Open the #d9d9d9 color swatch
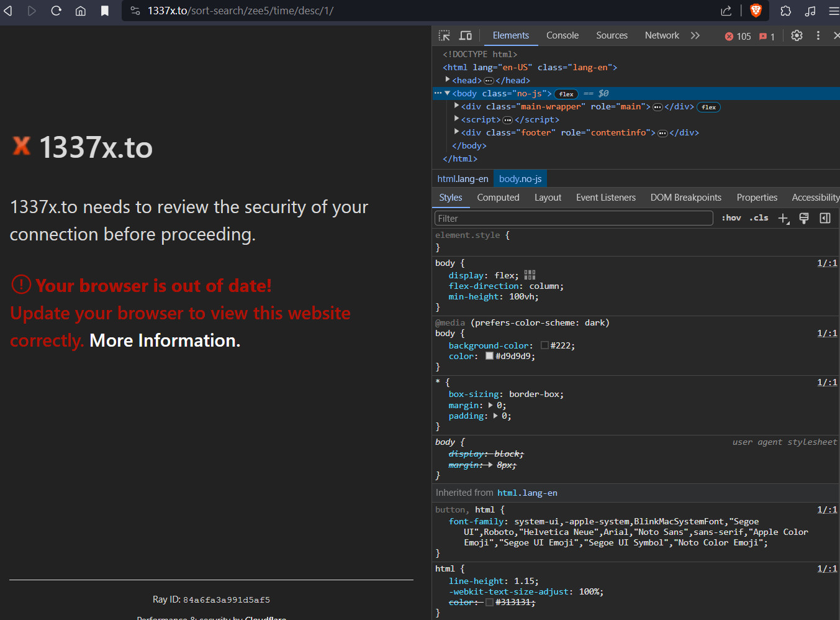 pyautogui.click(x=489, y=356)
